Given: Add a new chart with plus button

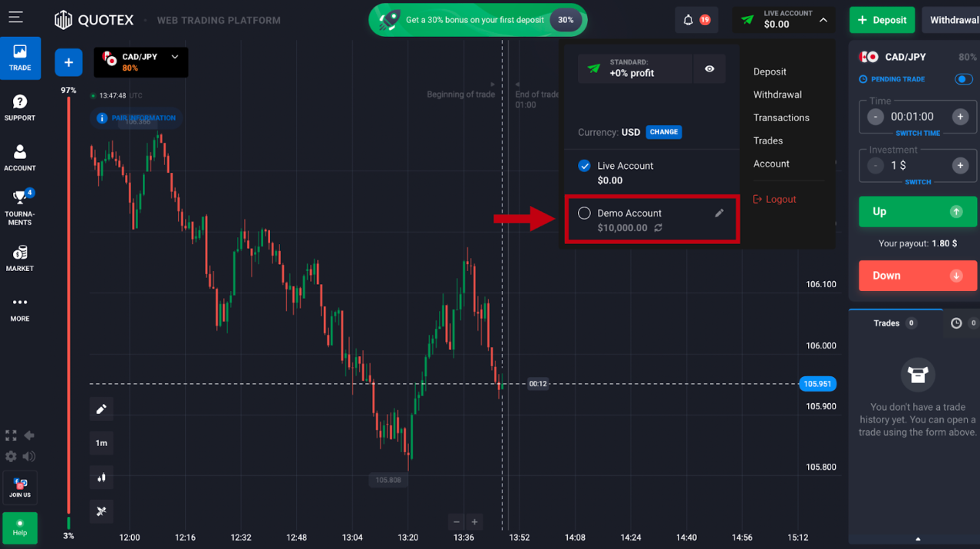Looking at the screenshot, I should click(68, 62).
